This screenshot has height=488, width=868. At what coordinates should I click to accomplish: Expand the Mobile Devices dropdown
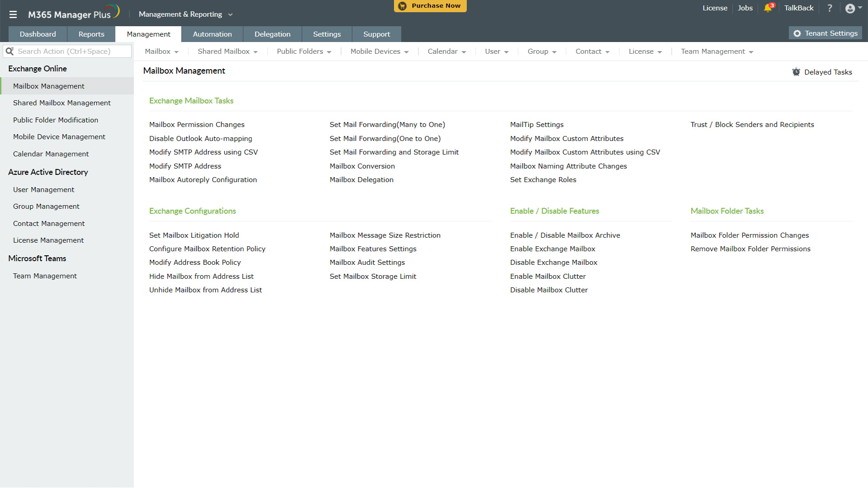pos(379,51)
